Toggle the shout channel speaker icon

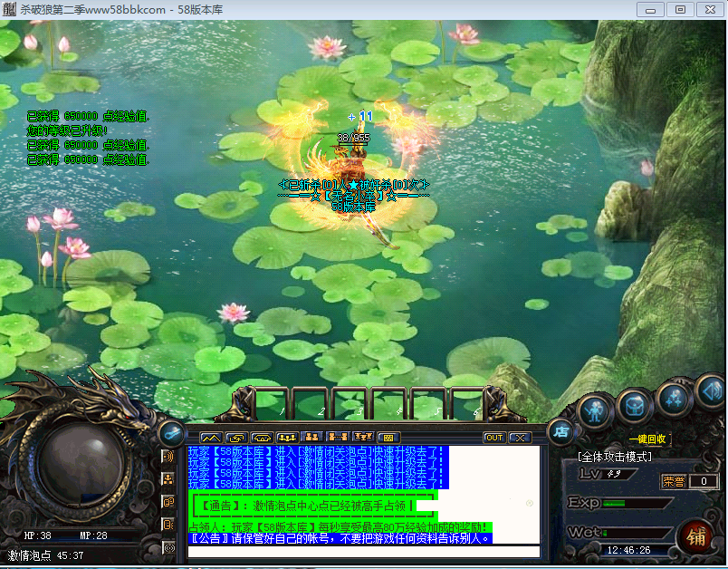[168, 456]
